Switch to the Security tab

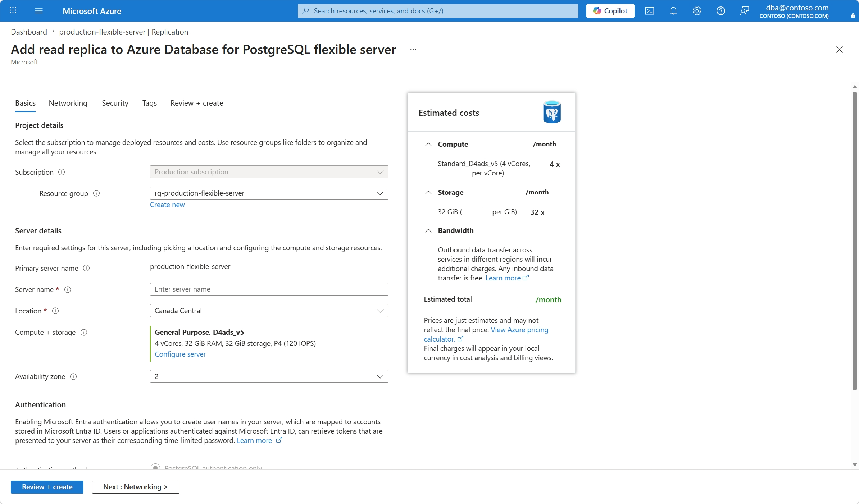pos(115,103)
